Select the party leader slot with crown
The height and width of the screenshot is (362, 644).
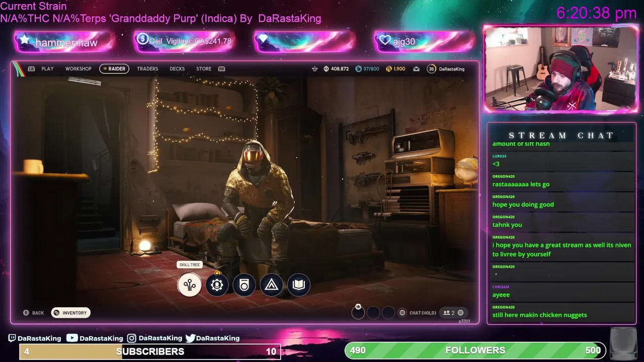(358, 312)
